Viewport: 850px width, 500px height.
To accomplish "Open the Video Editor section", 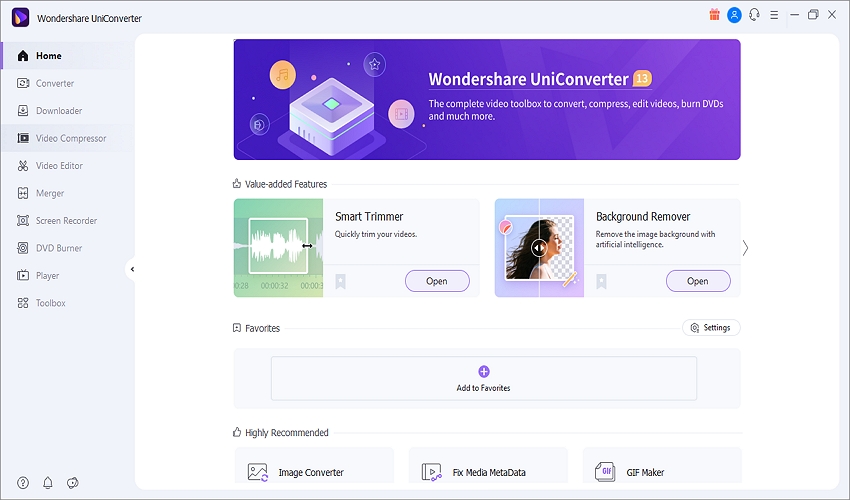I will [x=67, y=166].
